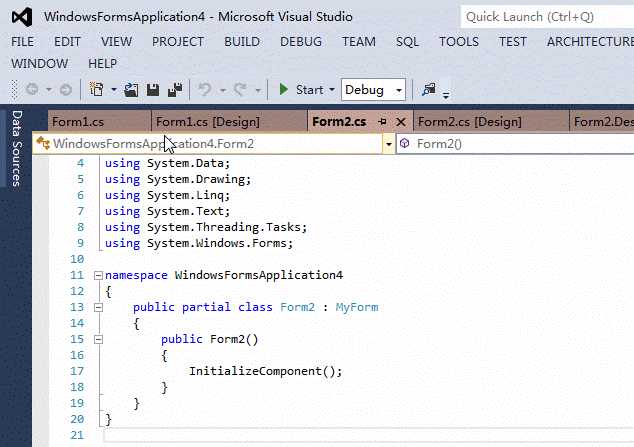This screenshot has height=447, width=634.
Task: Click the New Project toolbar icon
Action: pyautogui.click(x=97, y=89)
